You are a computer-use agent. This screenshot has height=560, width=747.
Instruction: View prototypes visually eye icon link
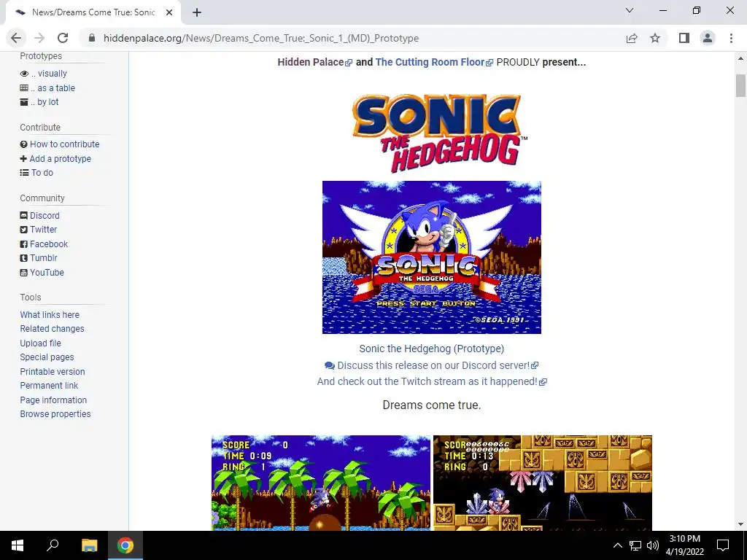tap(43, 74)
